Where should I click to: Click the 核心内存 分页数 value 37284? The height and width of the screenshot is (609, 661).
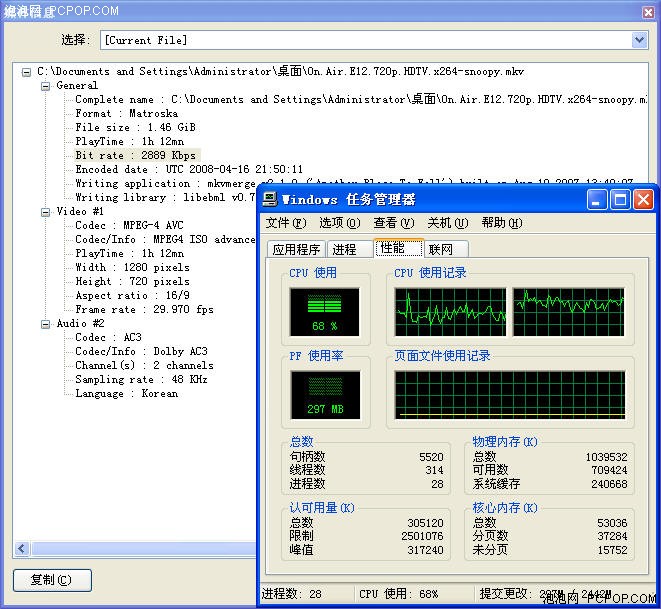click(x=613, y=536)
